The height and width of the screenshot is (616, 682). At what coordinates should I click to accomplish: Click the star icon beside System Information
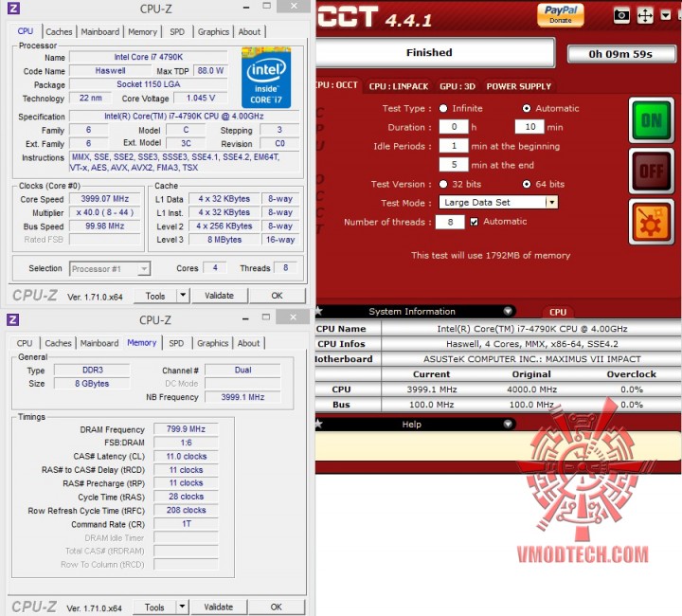(319, 311)
